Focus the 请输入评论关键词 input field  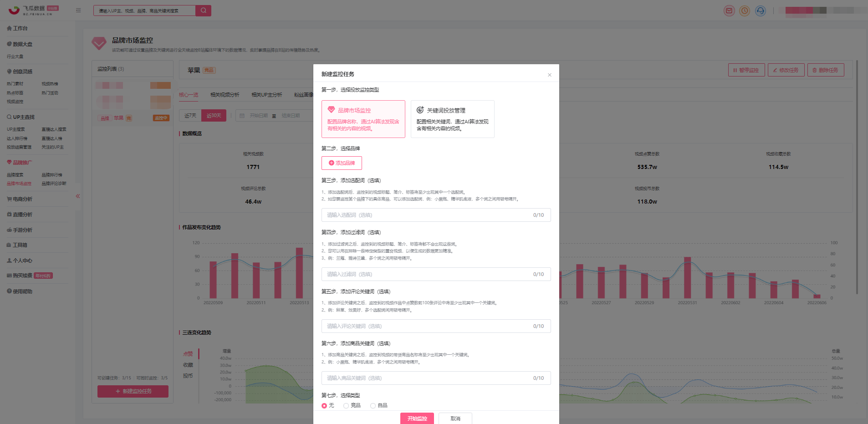pos(436,326)
